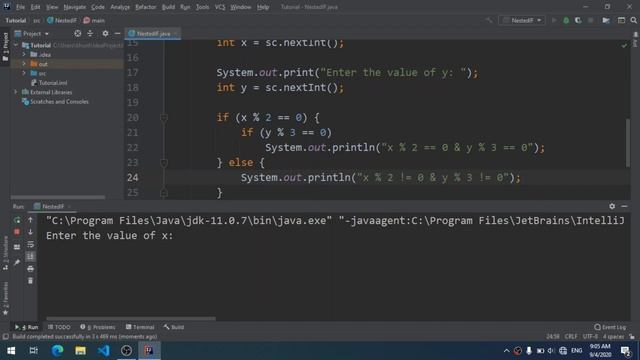Click the Down stack trace arrow
The image size is (640, 360).
30,232
